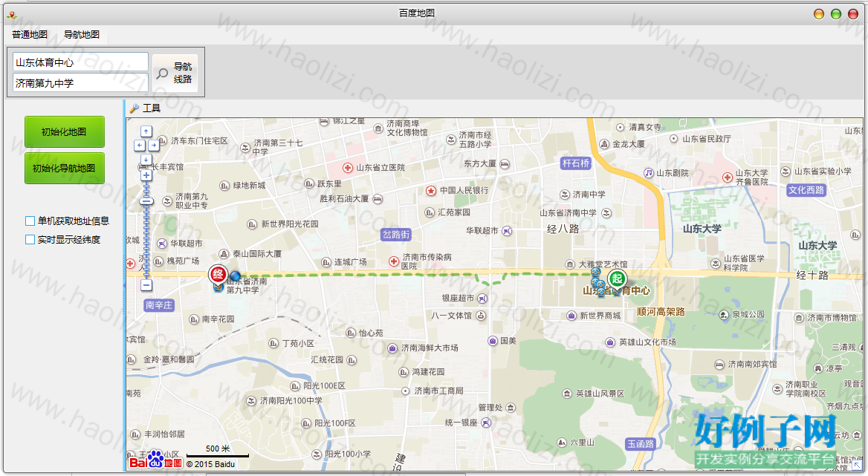Maximize the window with green button
The height and width of the screenshot is (476, 868).
click(836, 14)
